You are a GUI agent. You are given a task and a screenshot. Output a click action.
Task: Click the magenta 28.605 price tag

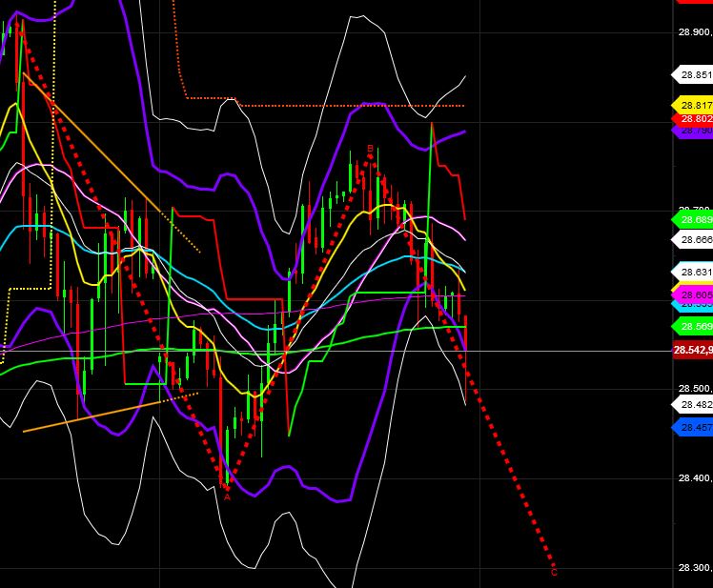pos(693,295)
